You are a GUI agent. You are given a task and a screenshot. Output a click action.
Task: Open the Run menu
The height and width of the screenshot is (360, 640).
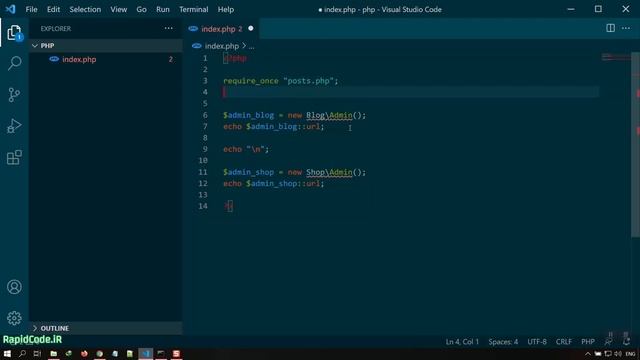pyautogui.click(x=162, y=9)
